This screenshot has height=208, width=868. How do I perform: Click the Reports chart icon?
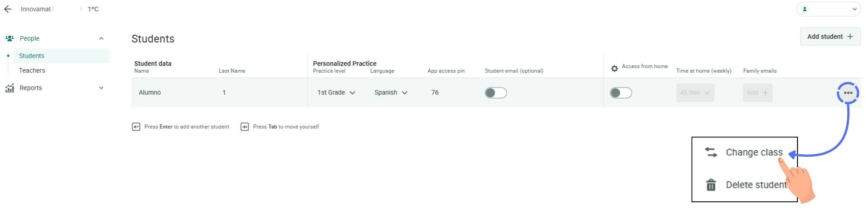pos(9,88)
